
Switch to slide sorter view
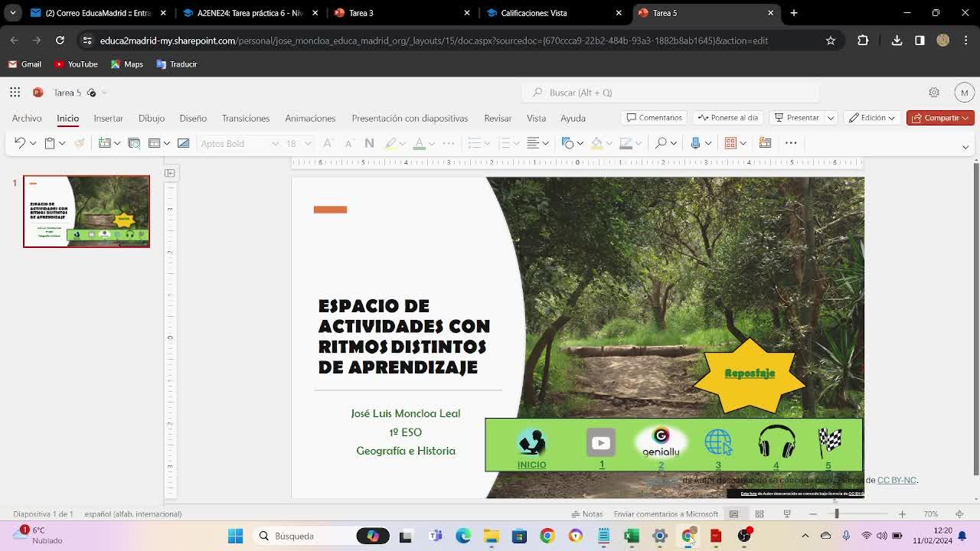[759, 514]
